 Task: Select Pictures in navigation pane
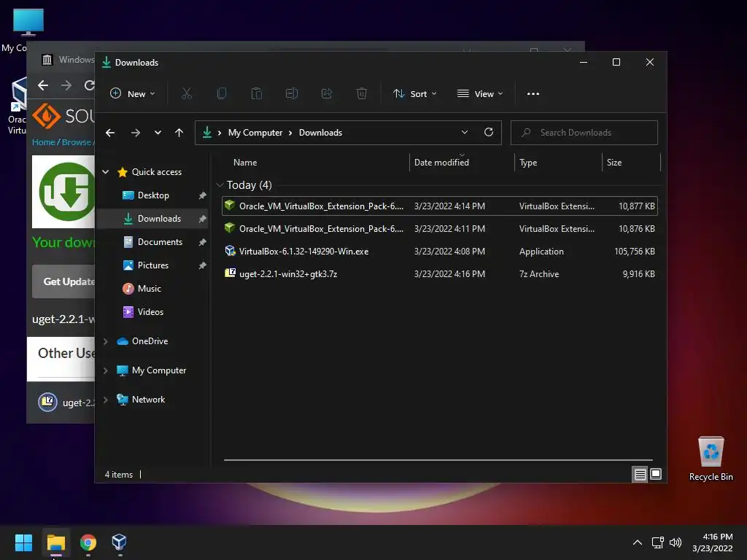[x=153, y=265]
